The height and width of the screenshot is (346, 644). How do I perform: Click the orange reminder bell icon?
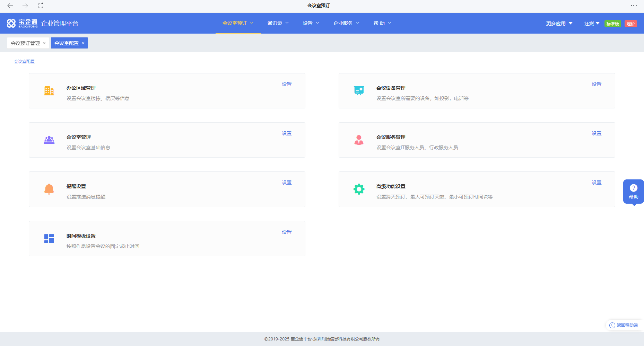coord(49,189)
